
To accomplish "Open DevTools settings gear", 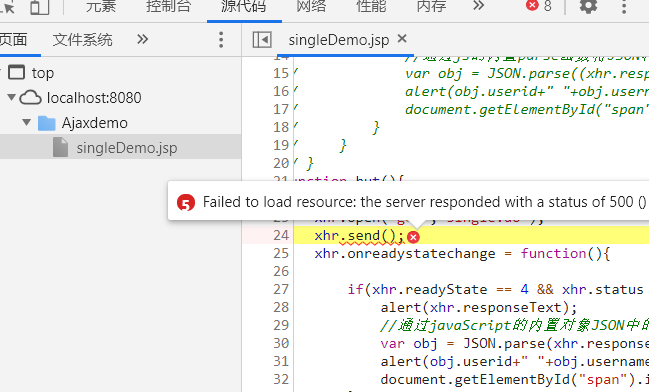I will coord(588,6).
